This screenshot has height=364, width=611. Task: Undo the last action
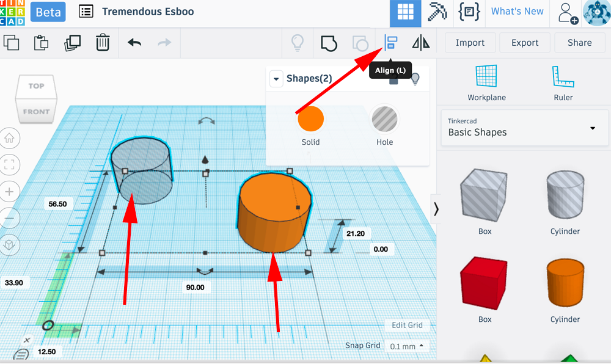[x=134, y=42]
